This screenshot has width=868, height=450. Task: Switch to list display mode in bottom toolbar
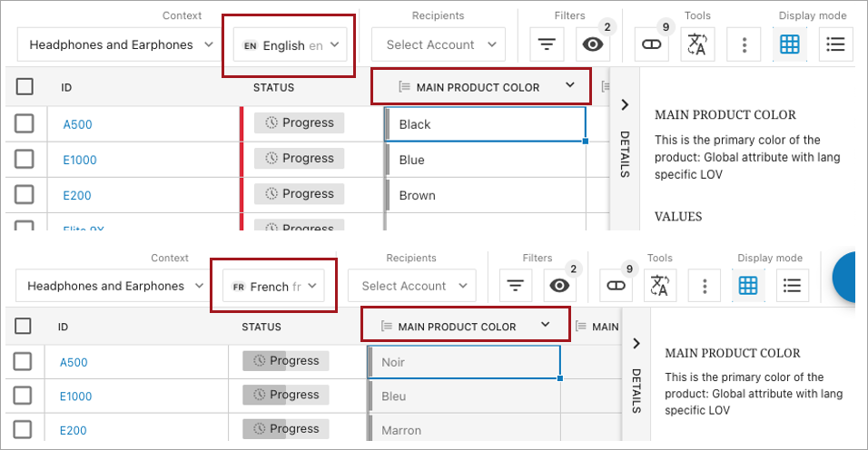pyautogui.click(x=792, y=287)
